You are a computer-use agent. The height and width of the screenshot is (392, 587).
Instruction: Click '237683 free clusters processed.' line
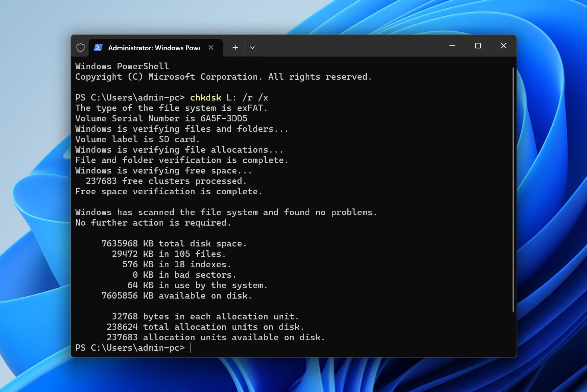166,181
